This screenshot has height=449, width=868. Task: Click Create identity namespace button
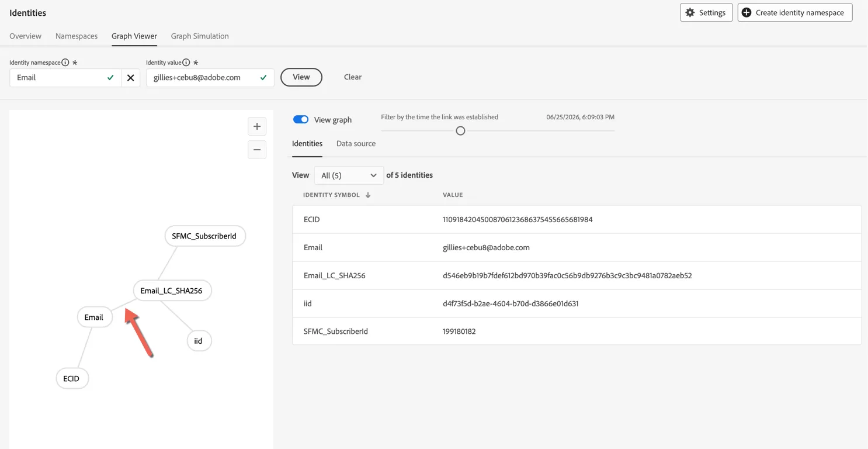click(794, 12)
